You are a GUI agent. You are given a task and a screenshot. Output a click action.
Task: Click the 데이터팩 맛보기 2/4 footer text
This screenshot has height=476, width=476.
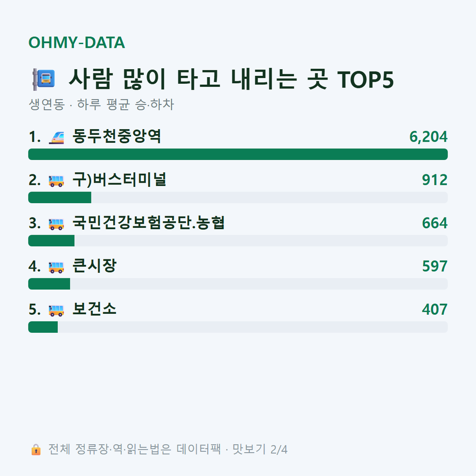click(232, 450)
